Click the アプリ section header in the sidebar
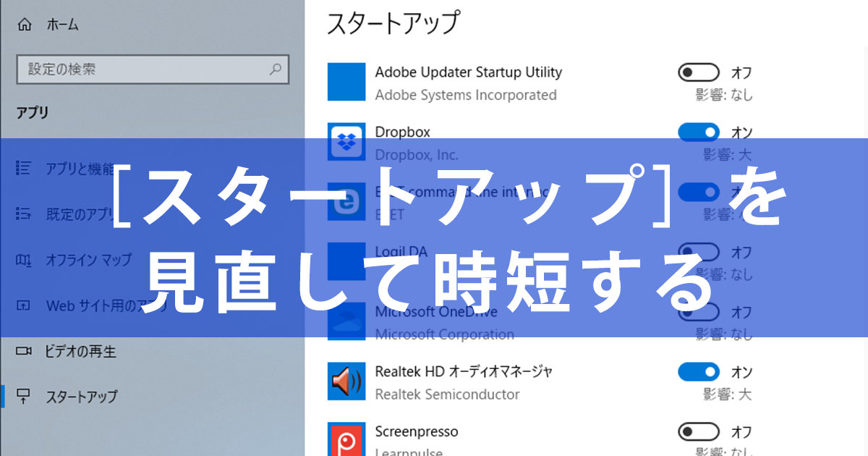This screenshot has height=456, width=868. pos(33,112)
